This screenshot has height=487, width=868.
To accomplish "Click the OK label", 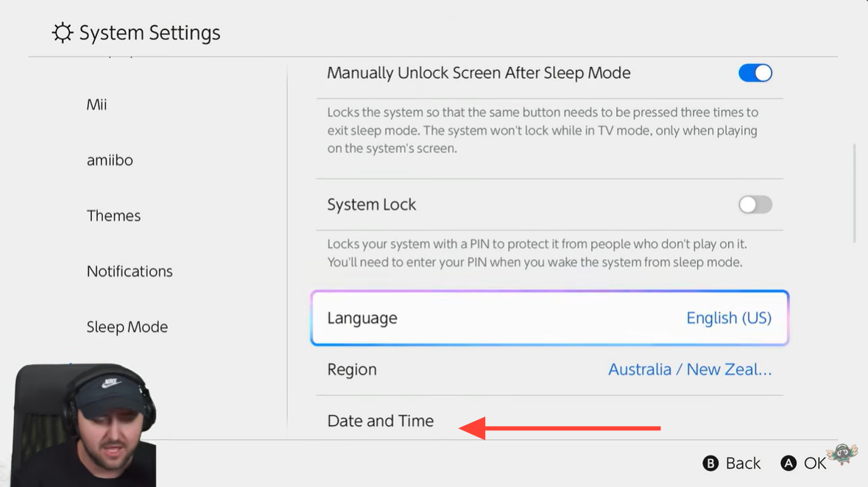I will pos(814,463).
